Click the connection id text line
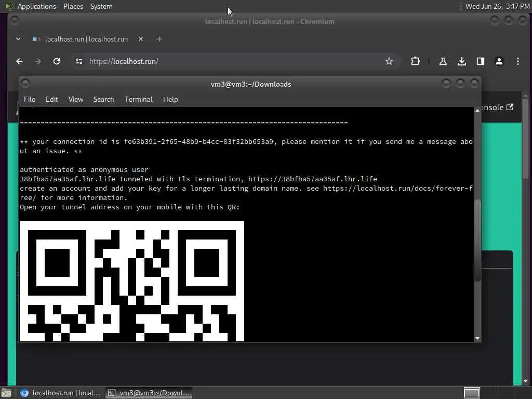This screenshot has height=399, width=532. pos(246,146)
